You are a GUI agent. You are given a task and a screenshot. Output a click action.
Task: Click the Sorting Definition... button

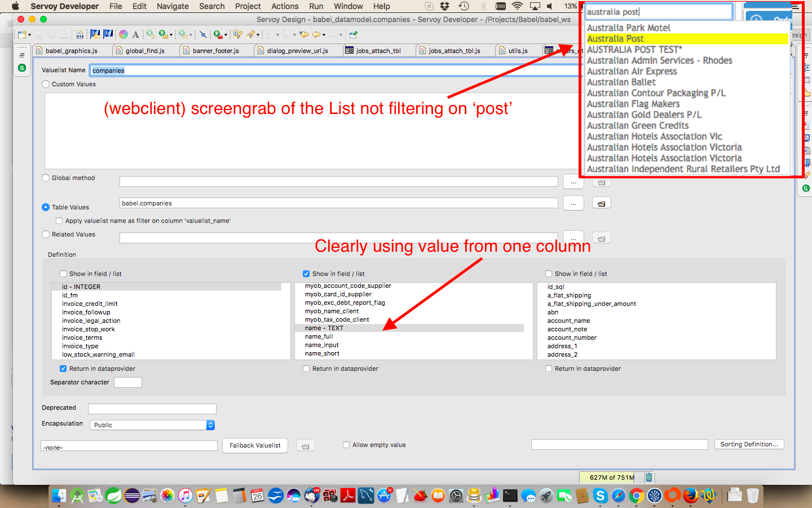click(x=749, y=444)
